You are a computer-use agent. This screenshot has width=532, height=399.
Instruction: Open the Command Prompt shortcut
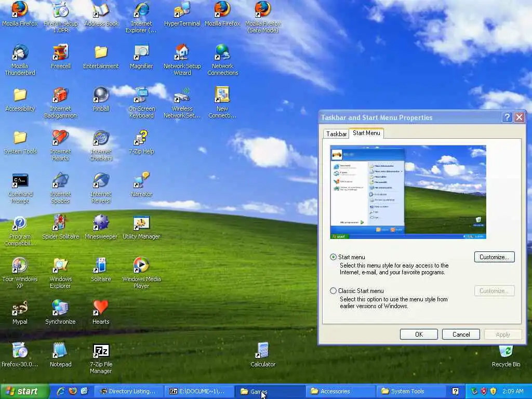[x=20, y=188]
